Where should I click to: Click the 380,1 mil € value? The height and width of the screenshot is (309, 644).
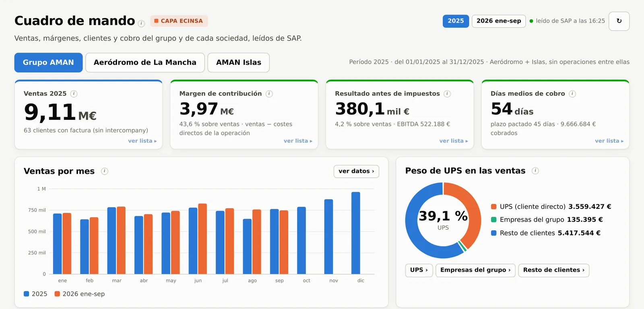click(372, 109)
